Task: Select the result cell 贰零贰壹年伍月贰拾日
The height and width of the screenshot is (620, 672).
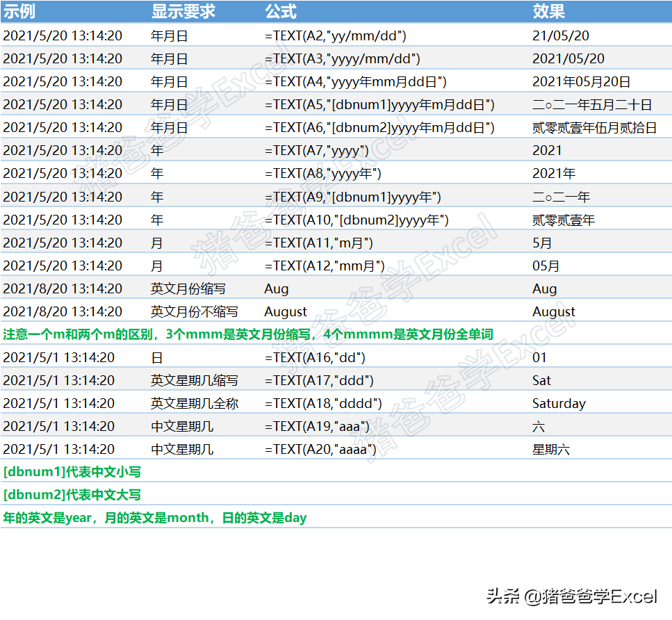Action: tap(594, 127)
